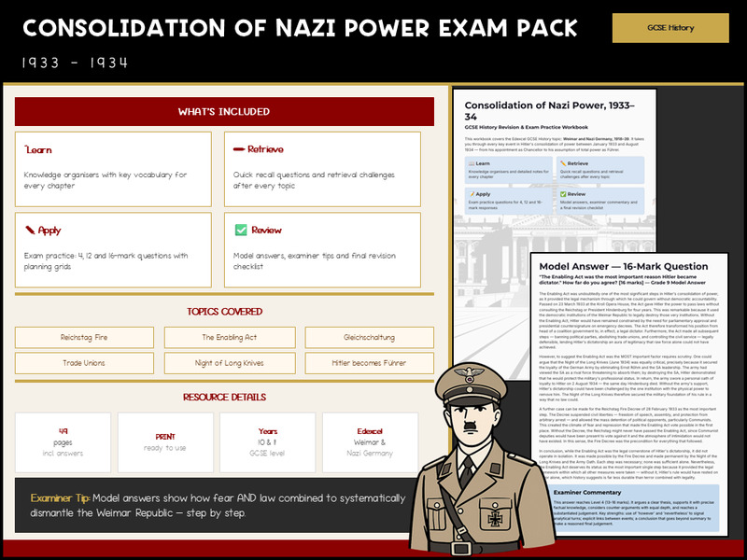Click the 1933 - 1934 subtitle

(75, 63)
